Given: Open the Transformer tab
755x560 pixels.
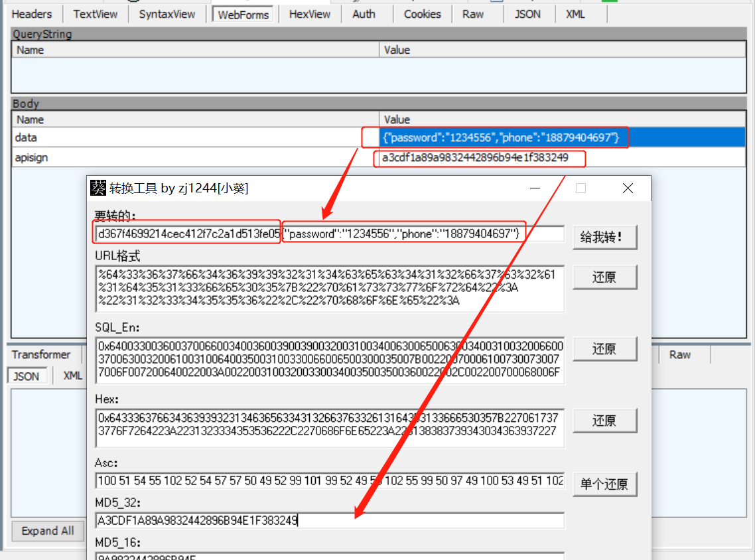Looking at the screenshot, I should [x=41, y=355].
